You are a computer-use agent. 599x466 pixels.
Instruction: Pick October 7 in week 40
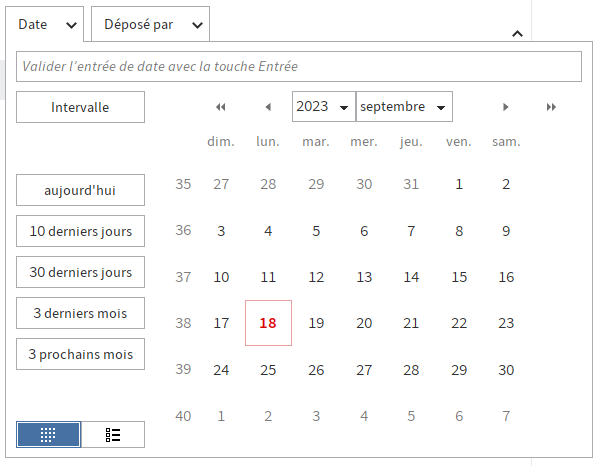tap(506, 416)
